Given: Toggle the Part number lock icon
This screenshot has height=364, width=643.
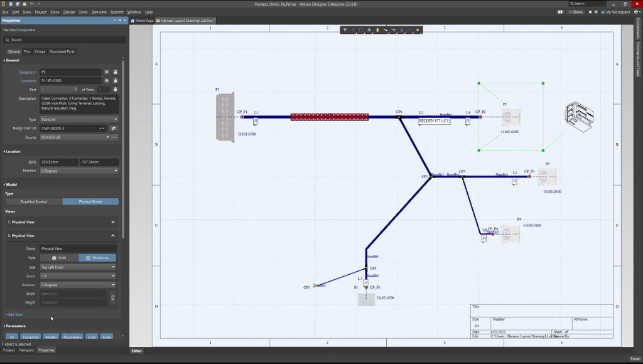Looking at the screenshot, I should pos(116,89).
